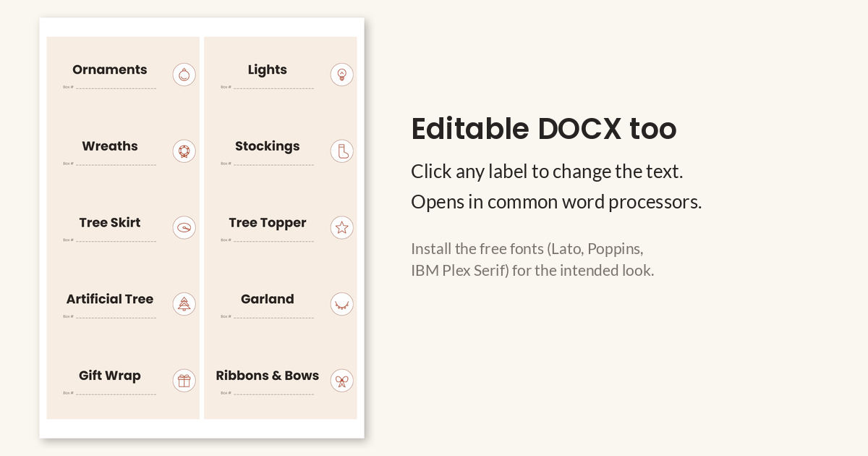Select the Garland label text
The width and height of the screenshot is (868, 456).
(x=268, y=299)
